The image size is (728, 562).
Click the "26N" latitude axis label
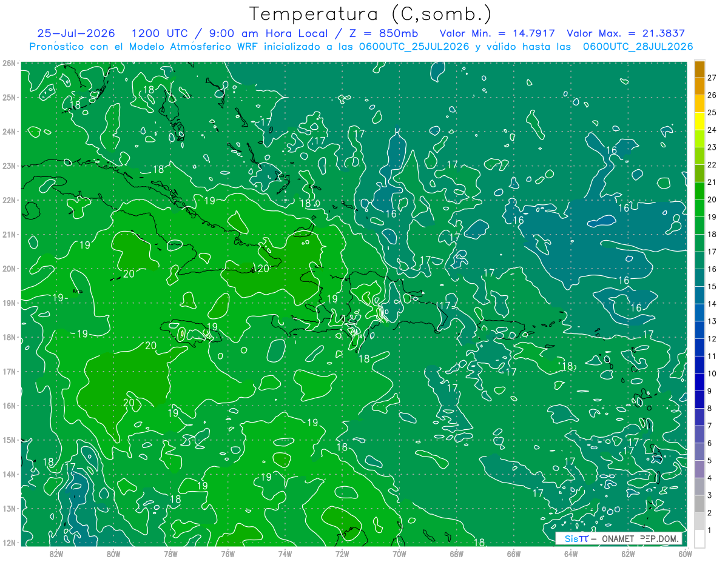[x=9, y=63]
